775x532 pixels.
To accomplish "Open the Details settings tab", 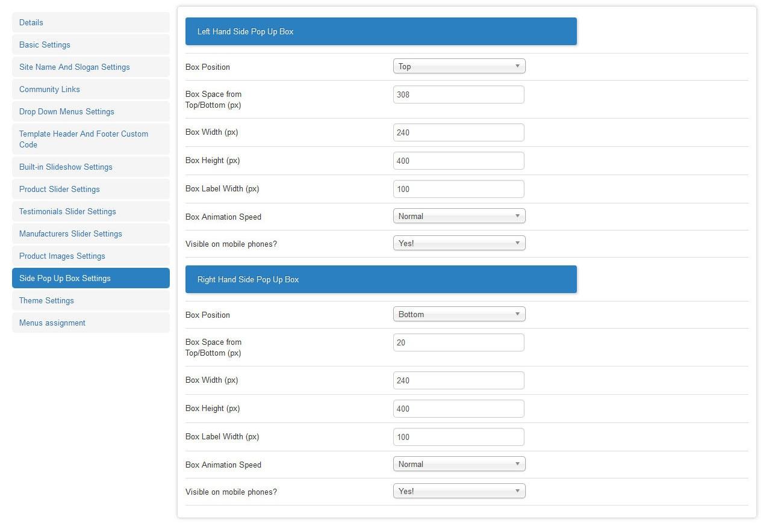I will click(90, 23).
